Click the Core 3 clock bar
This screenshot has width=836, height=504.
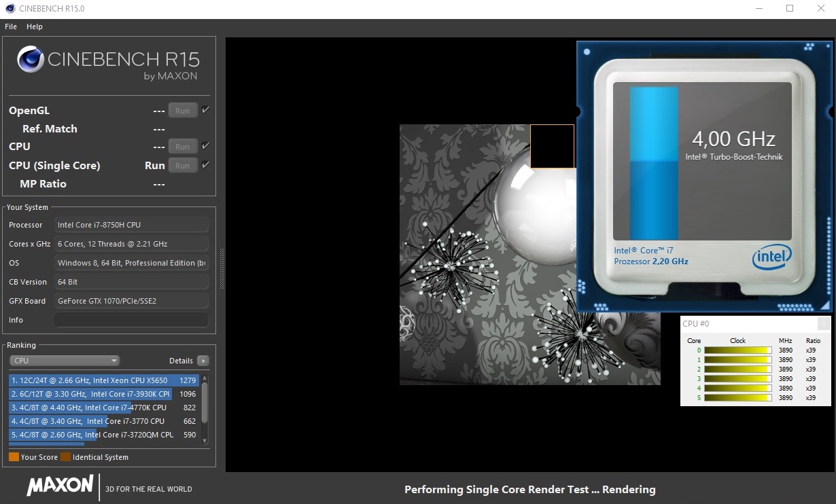pyautogui.click(x=738, y=379)
